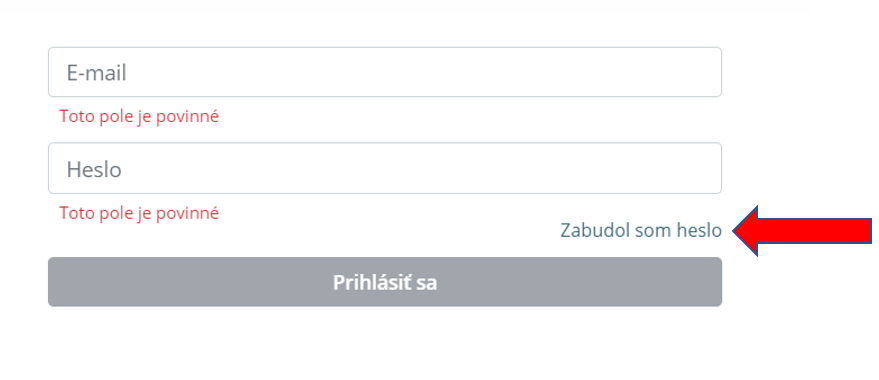Activate the first text box labeled E-mail
Image resolution: width=879 pixels, height=380 pixels.
[x=385, y=72]
